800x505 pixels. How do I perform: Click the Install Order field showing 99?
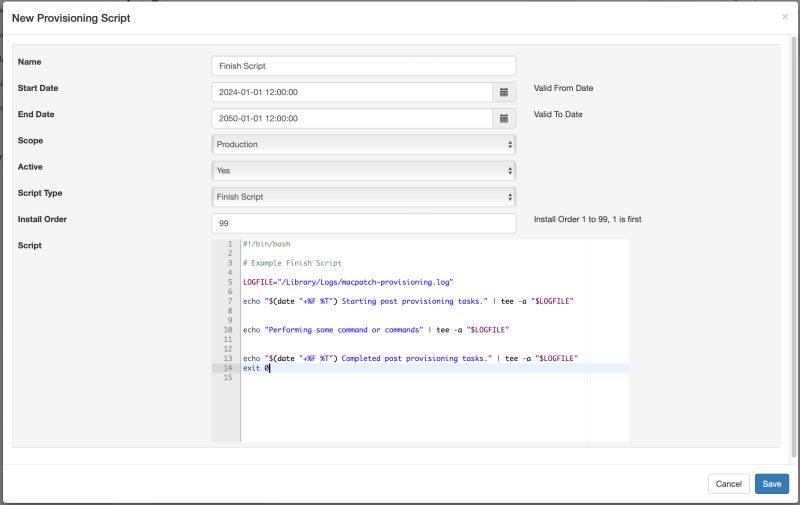tap(363, 223)
